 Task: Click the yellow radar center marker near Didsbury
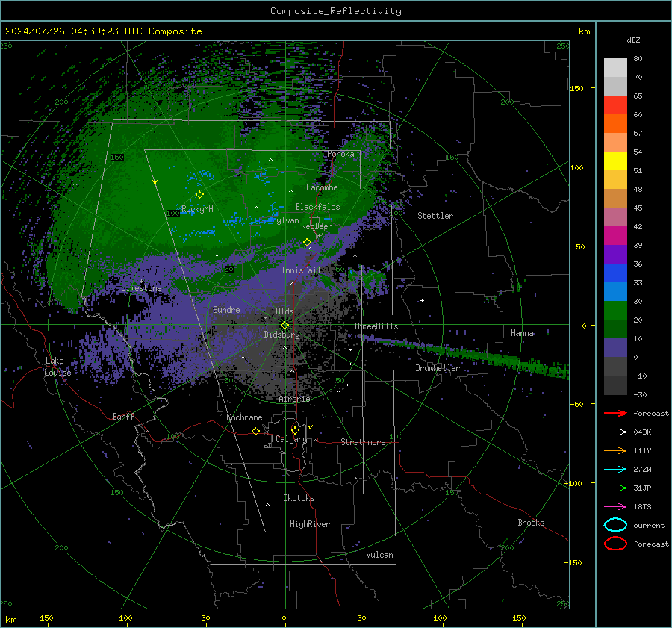pos(284,326)
